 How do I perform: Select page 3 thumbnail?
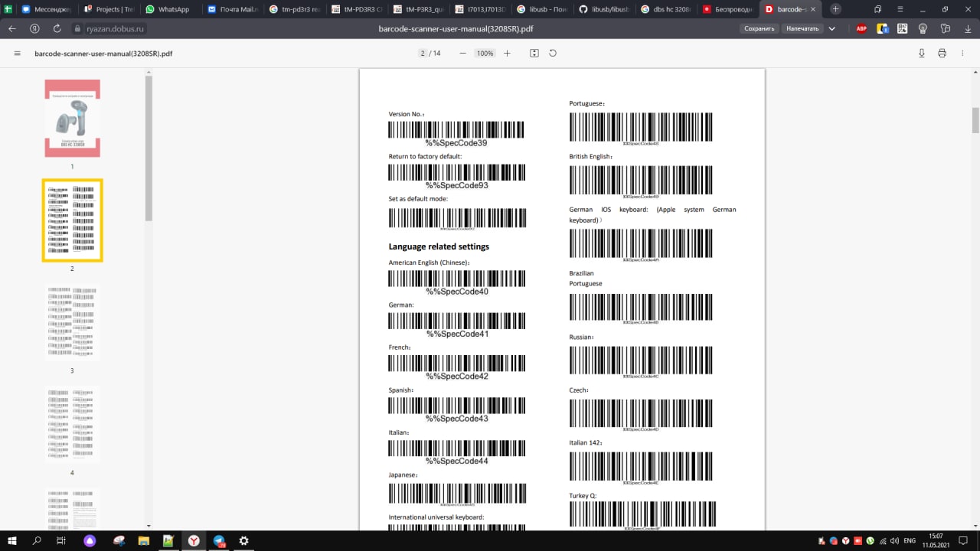[x=72, y=322]
